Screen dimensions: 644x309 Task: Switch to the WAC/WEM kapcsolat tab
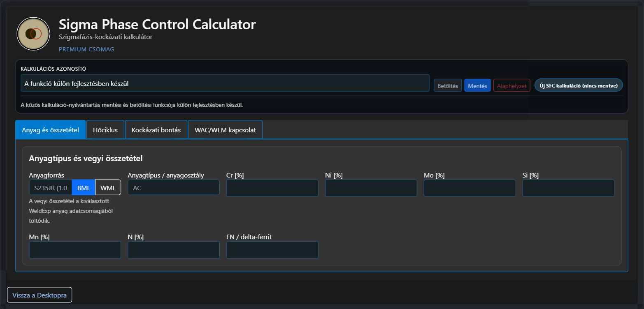click(x=225, y=130)
